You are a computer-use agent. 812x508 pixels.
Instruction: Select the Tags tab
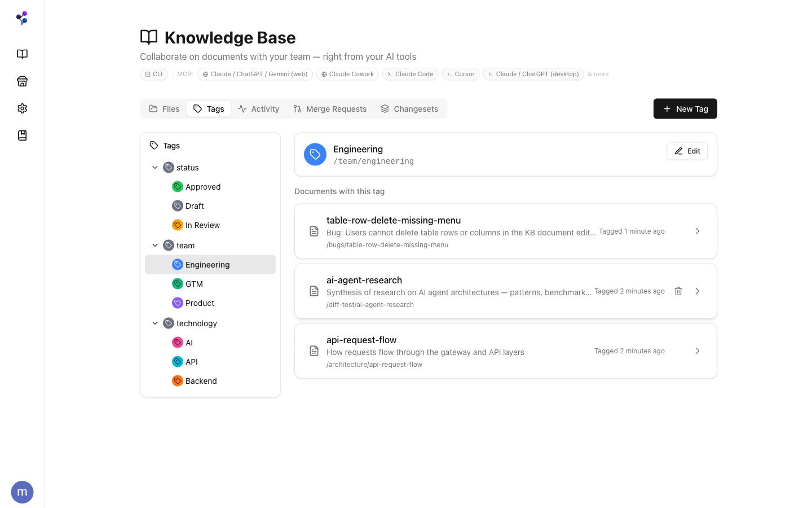209,109
